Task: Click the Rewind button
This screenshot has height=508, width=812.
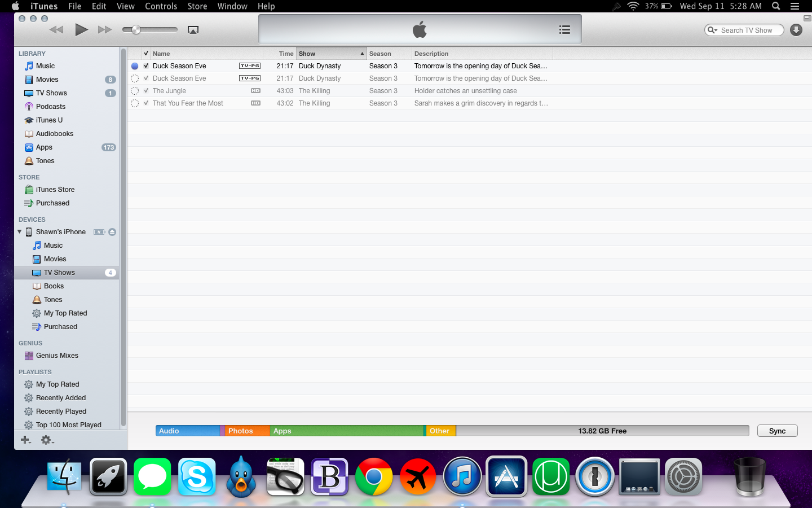Action: (56, 29)
